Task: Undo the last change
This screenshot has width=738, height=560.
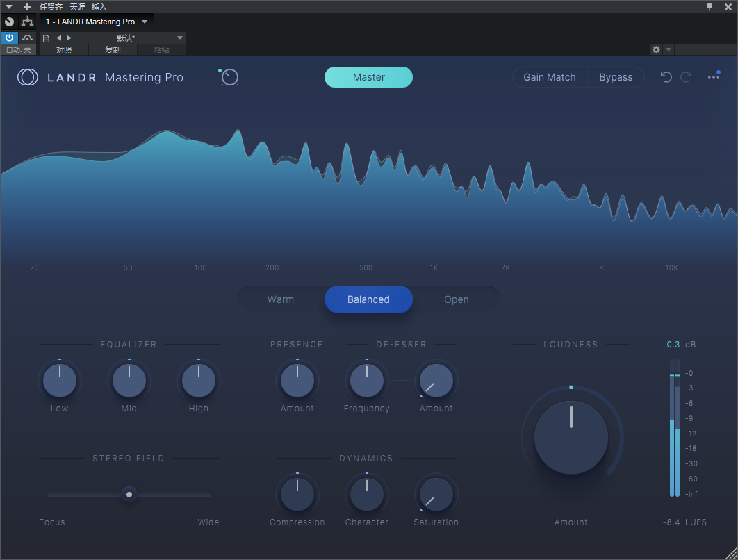Action: [666, 77]
